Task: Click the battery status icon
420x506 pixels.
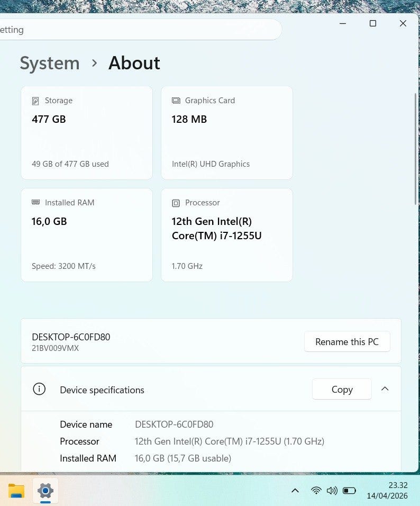Action: pyautogui.click(x=349, y=491)
